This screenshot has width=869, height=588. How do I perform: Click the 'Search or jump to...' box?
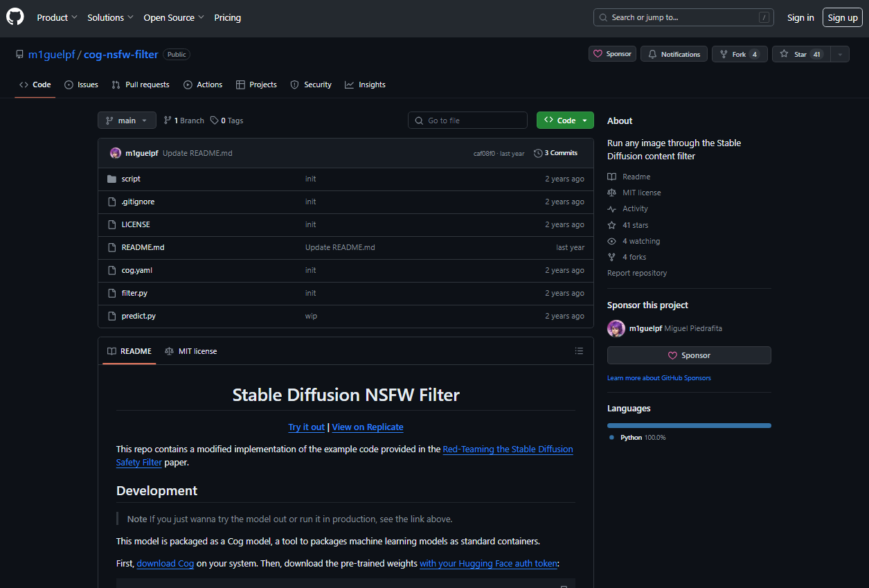(683, 17)
